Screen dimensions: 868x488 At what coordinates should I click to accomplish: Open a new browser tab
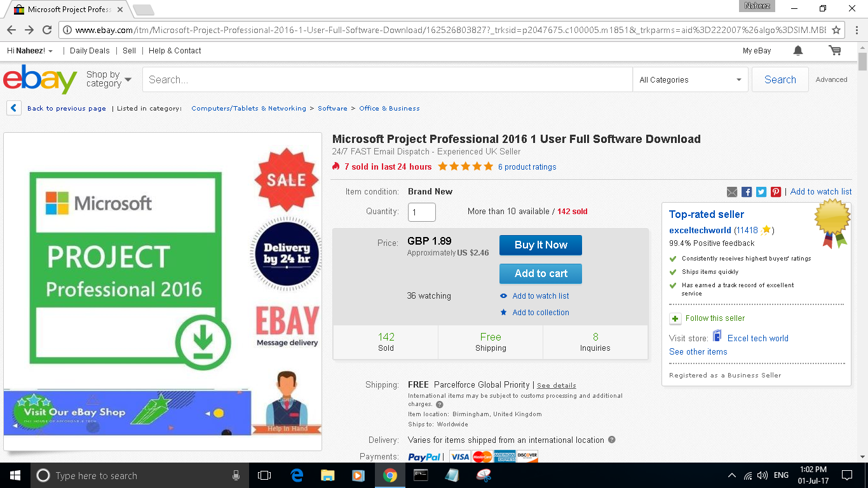point(144,10)
